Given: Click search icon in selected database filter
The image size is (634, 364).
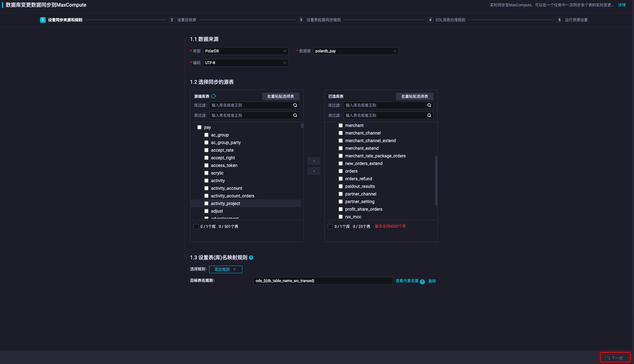Looking at the screenshot, I should point(429,105).
